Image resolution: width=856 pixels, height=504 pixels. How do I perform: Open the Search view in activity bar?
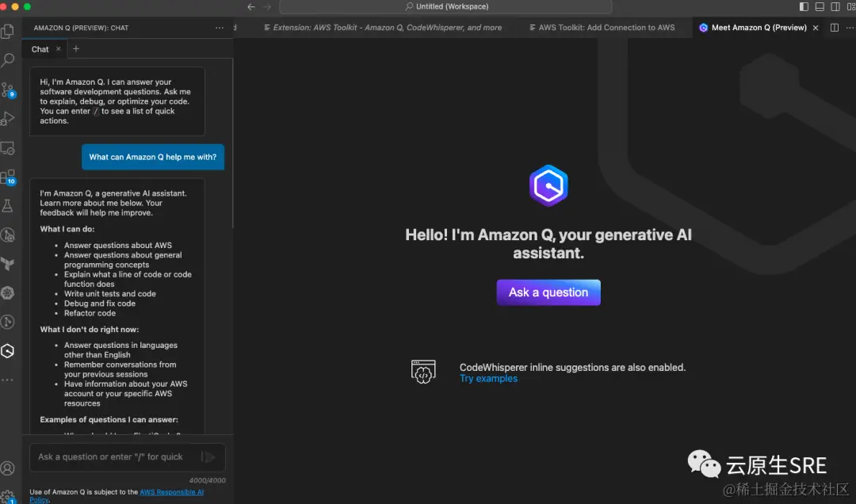(8, 59)
